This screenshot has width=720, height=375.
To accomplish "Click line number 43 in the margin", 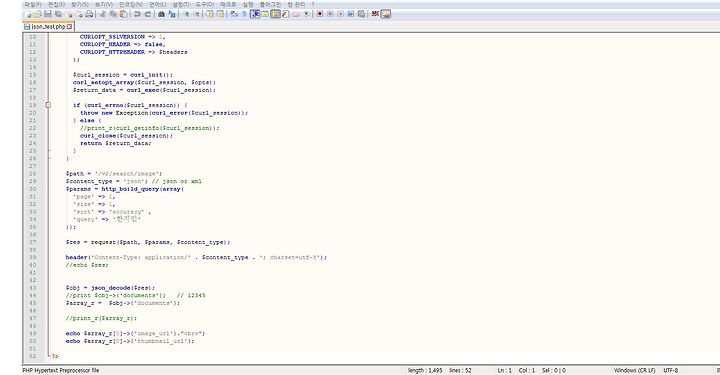I will pos(32,288).
